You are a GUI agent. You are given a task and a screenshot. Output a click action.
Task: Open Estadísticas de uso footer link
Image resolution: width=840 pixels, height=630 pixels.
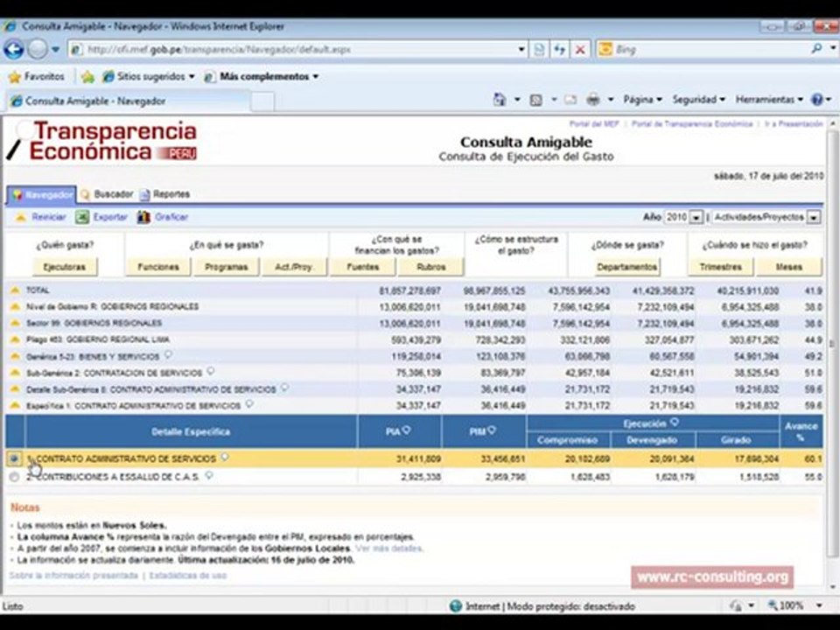[188, 576]
